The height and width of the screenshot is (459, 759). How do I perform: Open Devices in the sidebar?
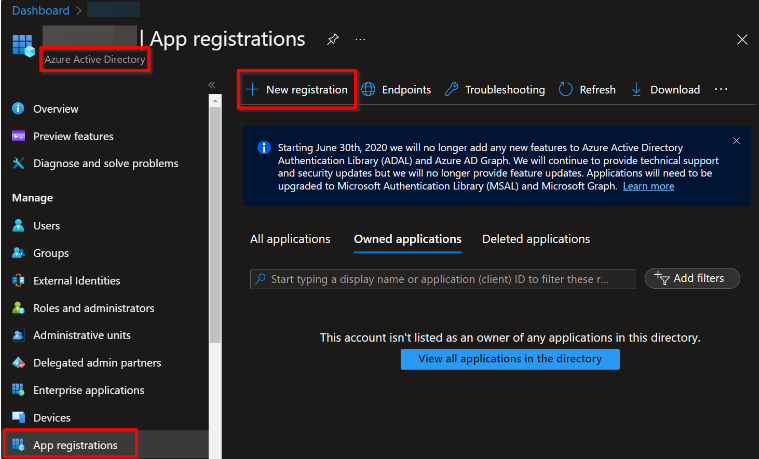coord(52,418)
